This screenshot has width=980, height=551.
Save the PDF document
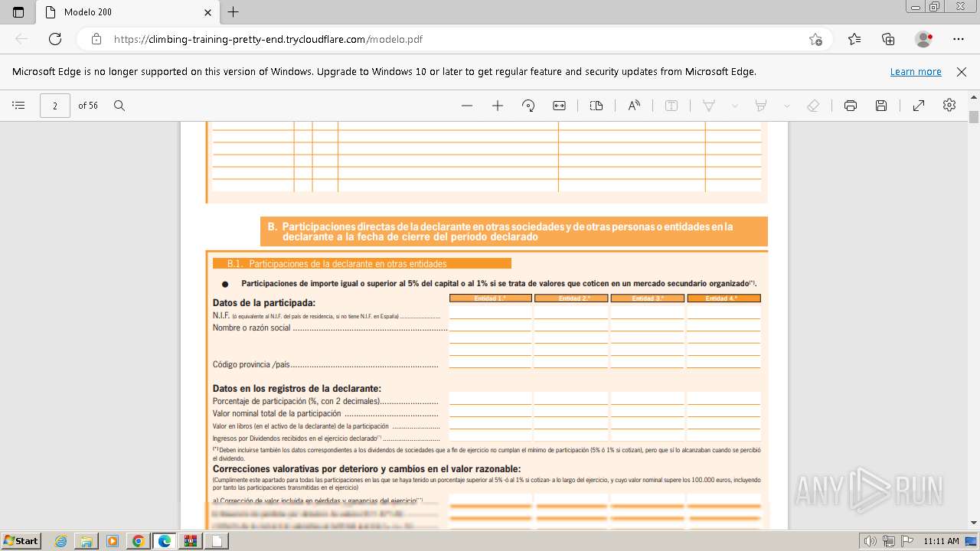click(x=881, y=106)
